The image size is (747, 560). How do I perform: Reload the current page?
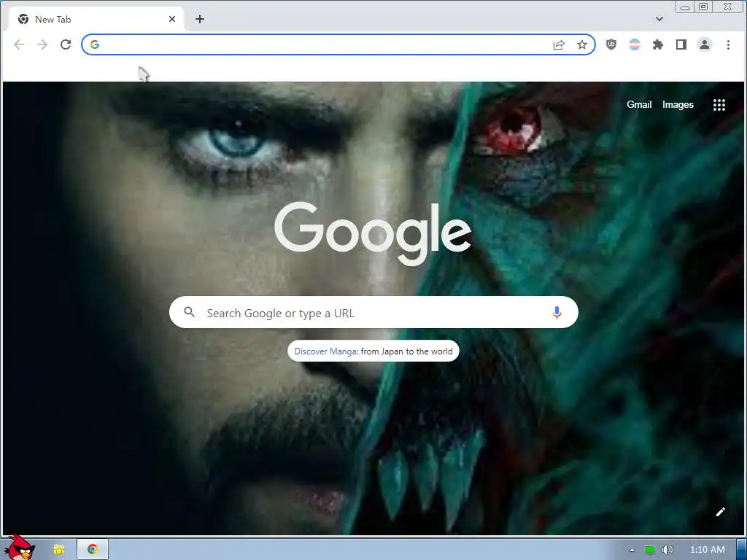pos(66,44)
